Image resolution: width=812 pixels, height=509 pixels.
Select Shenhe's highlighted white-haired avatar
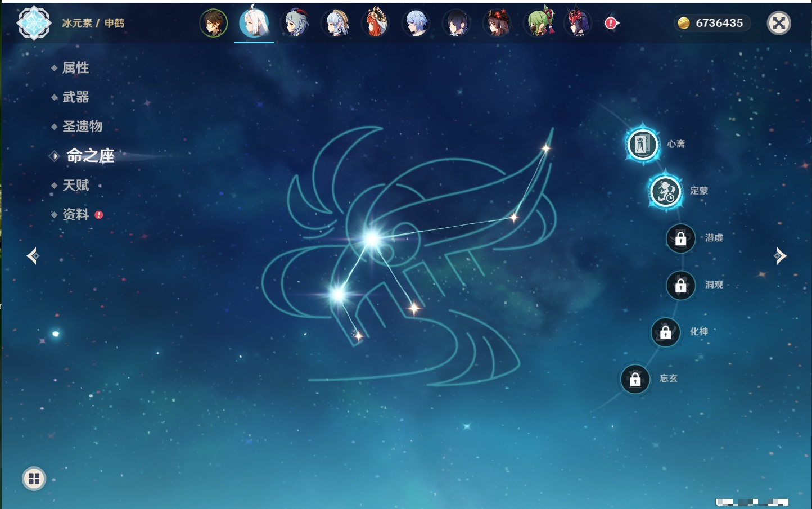[x=254, y=23]
